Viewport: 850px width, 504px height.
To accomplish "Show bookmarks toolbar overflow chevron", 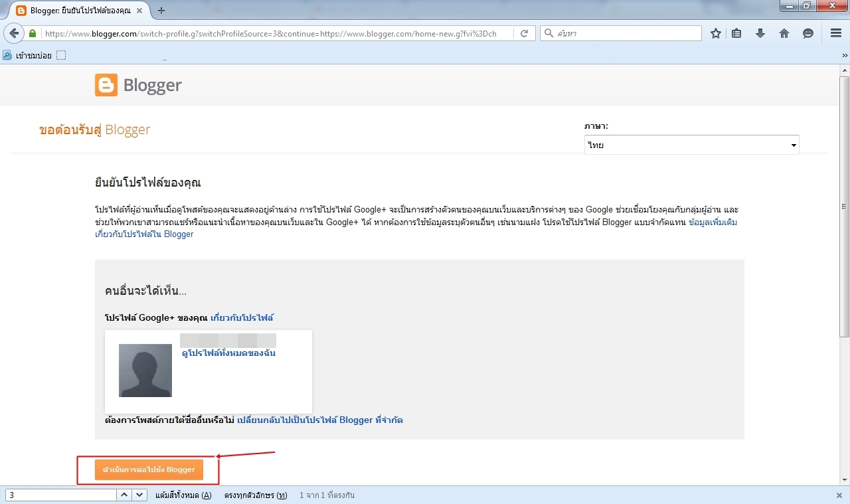I will click(845, 55).
